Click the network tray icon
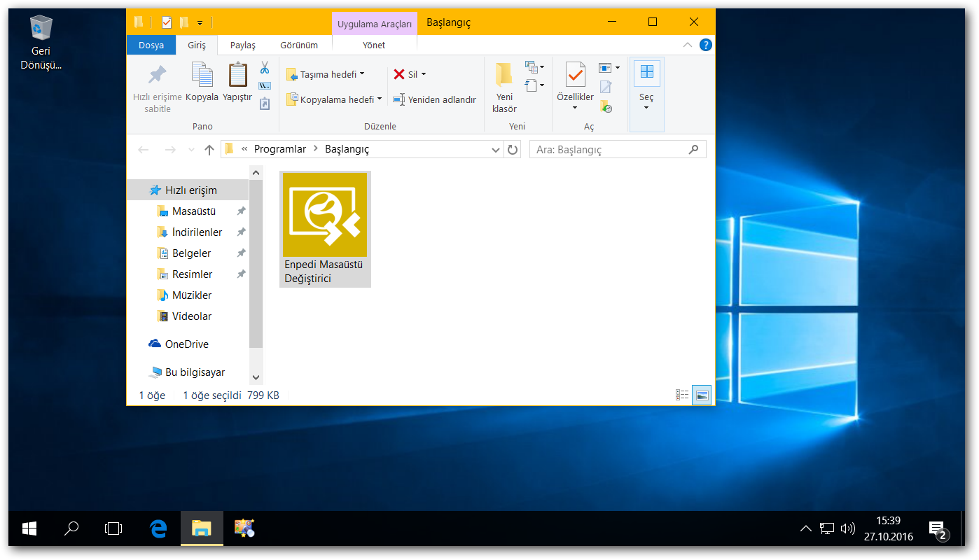979x560 pixels. pos(827,528)
